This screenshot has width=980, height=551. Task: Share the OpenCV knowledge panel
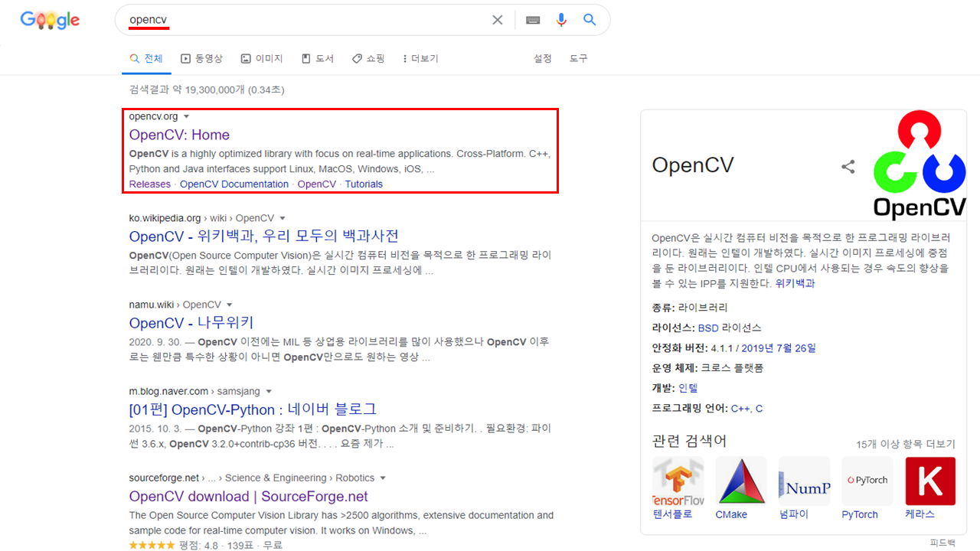(848, 166)
